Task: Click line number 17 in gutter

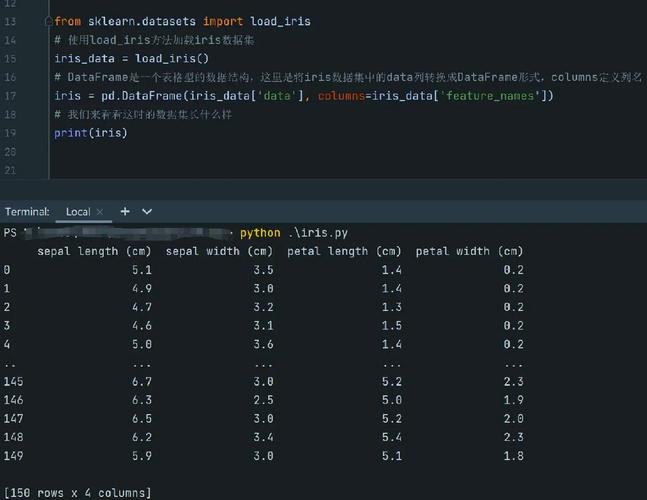Action: click(x=10, y=96)
